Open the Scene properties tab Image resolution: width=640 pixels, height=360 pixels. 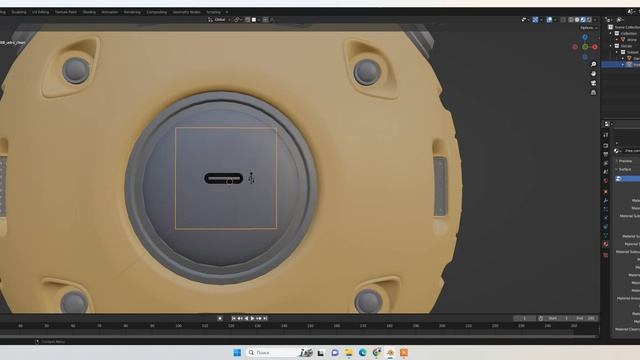(606, 171)
